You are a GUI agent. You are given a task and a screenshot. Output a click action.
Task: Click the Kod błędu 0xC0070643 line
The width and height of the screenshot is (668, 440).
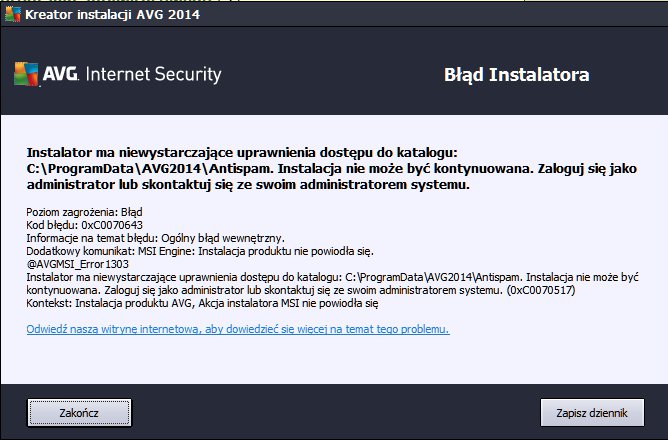tap(84, 225)
